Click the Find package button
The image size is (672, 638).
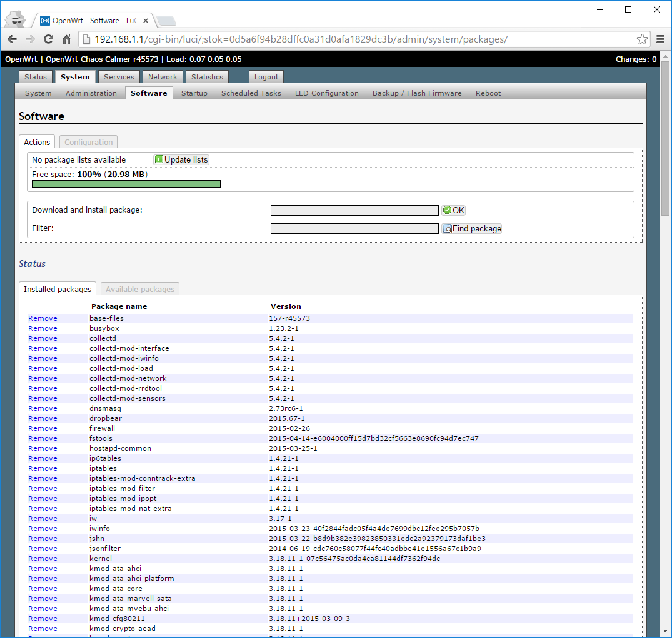pos(472,229)
